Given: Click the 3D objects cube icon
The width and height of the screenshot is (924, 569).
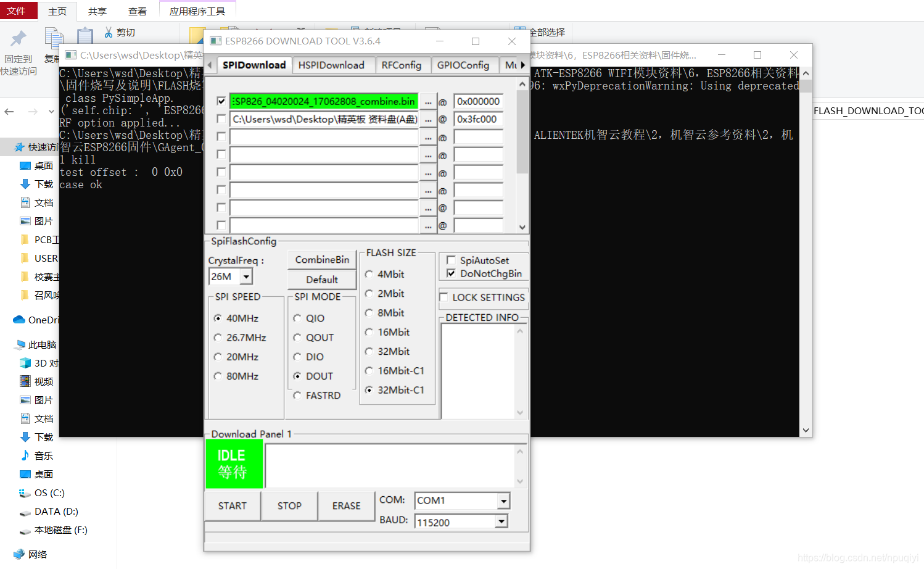Looking at the screenshot, I should [25, 363].
